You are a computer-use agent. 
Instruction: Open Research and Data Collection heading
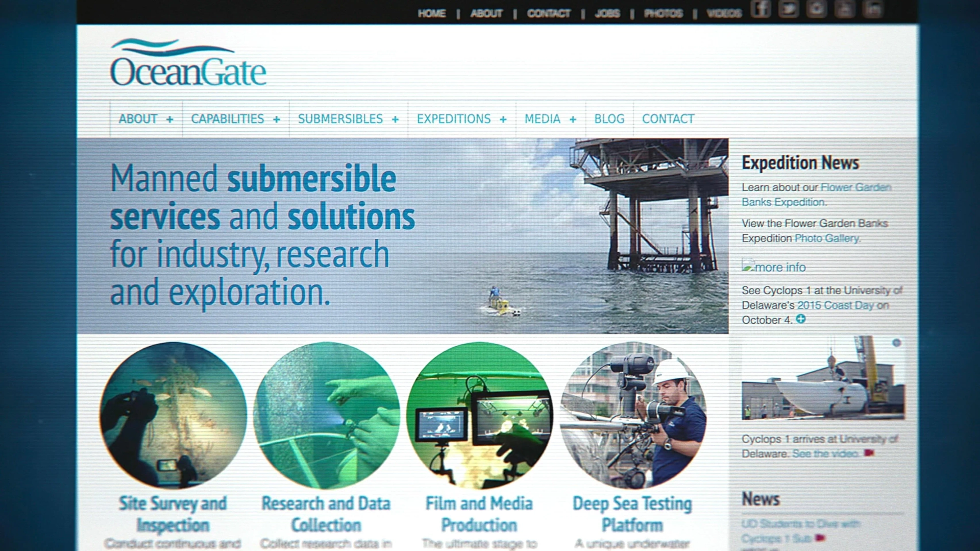pyautogui.click(x=326, y=514)
